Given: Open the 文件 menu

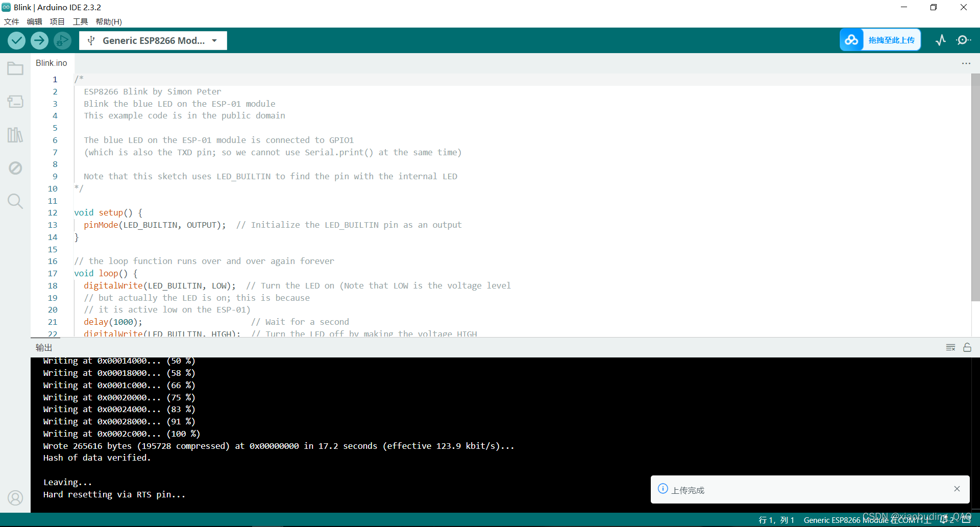Looking at the screenshot, I should coord(11,21).
